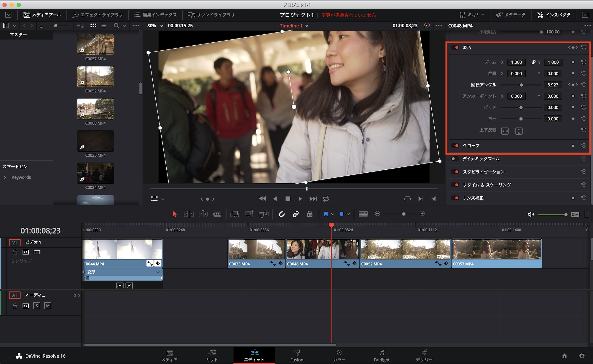Click the flip horizontal button
Viewport: 593px width, 364px height.
click(x=505, y=131)
